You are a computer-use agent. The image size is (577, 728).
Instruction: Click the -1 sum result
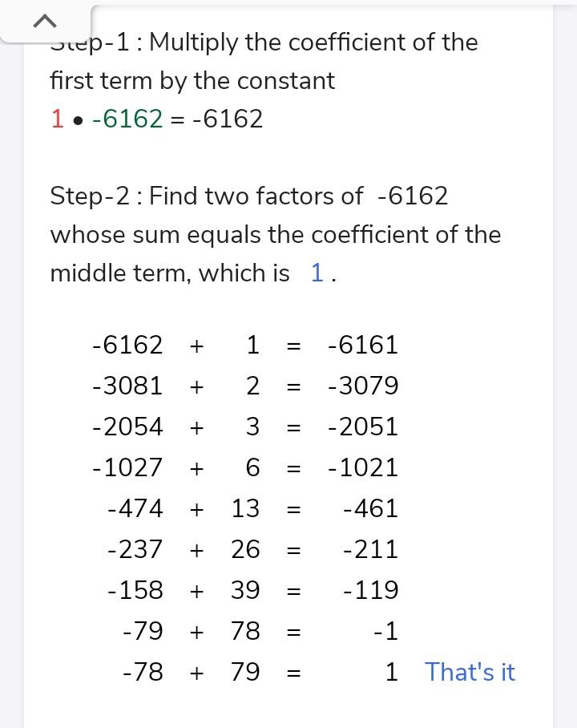coord(385,631)
